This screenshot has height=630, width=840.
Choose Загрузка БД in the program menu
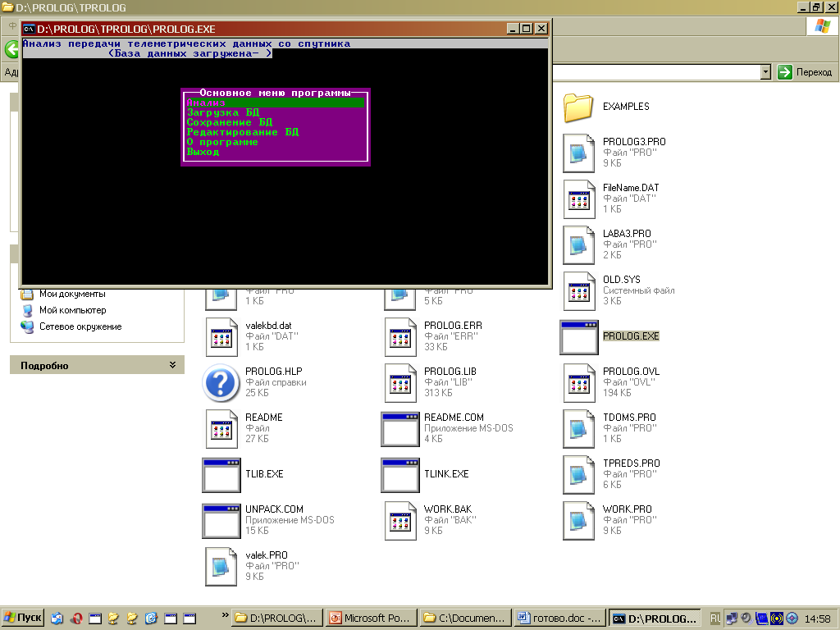pyautogui.click(x=223, y=112)
